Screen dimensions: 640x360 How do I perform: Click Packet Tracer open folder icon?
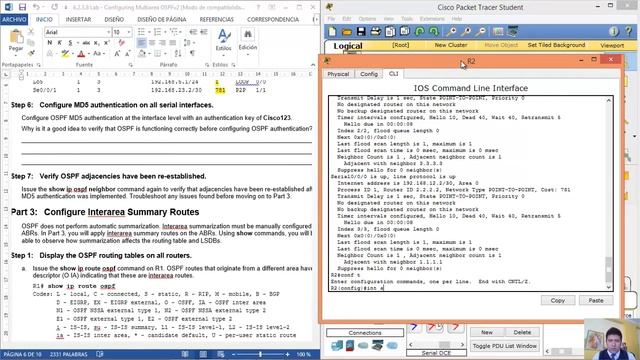347,31
